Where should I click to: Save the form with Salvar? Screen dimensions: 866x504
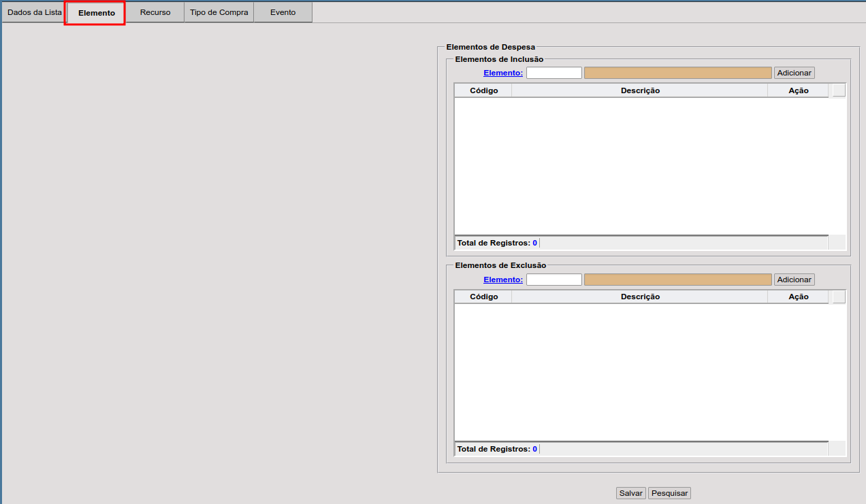630,493
